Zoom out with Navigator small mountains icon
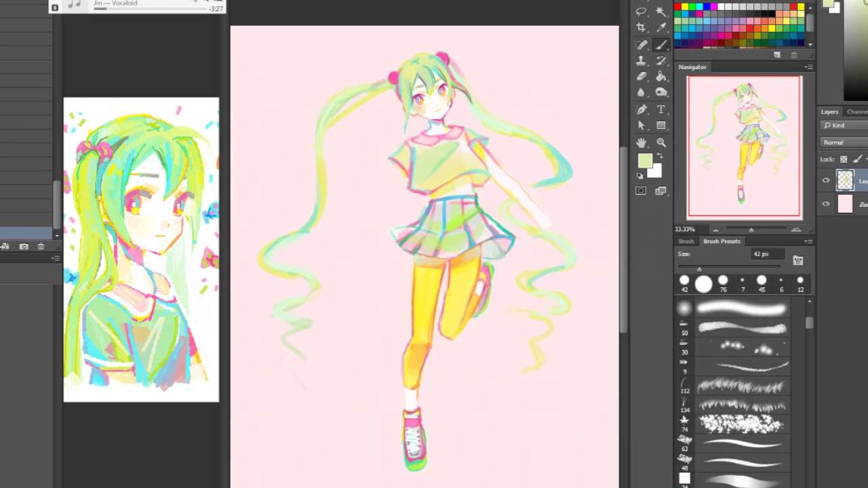The height and width of the screenshot is (488, 868). [715, 229]
